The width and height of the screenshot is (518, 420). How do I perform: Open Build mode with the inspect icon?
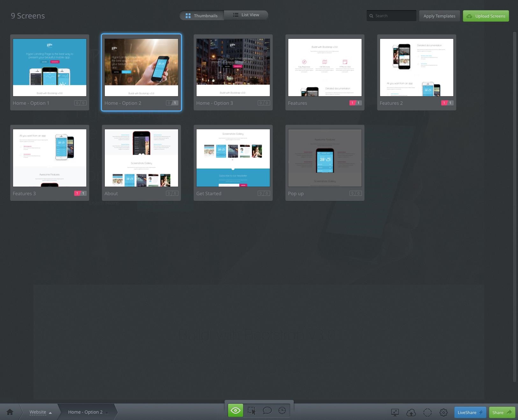(x=251, y=411)
